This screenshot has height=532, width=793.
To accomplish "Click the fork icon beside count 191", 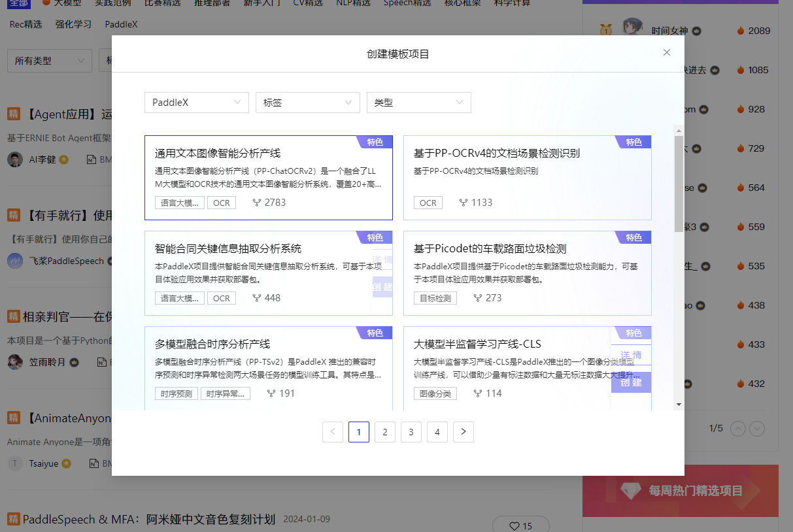I will [271, 393].
